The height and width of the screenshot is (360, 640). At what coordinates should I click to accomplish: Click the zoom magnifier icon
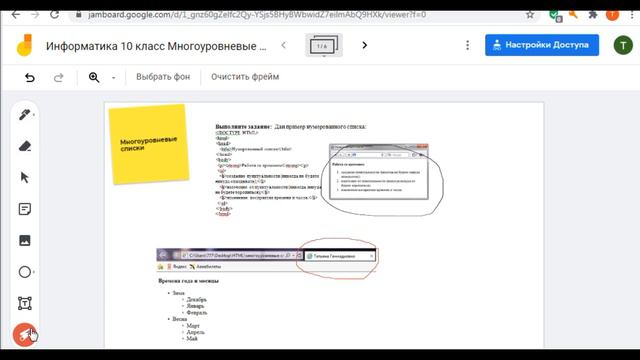94,77
